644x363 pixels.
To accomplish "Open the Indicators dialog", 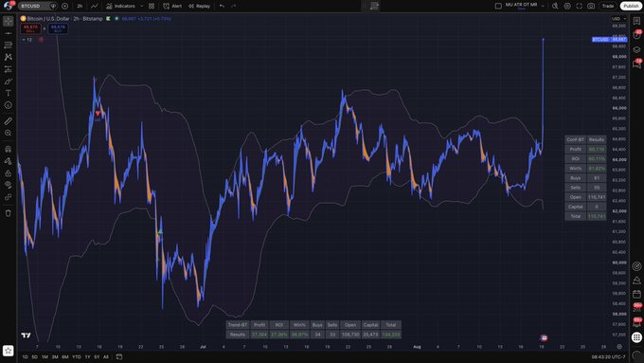I will 120,7.
